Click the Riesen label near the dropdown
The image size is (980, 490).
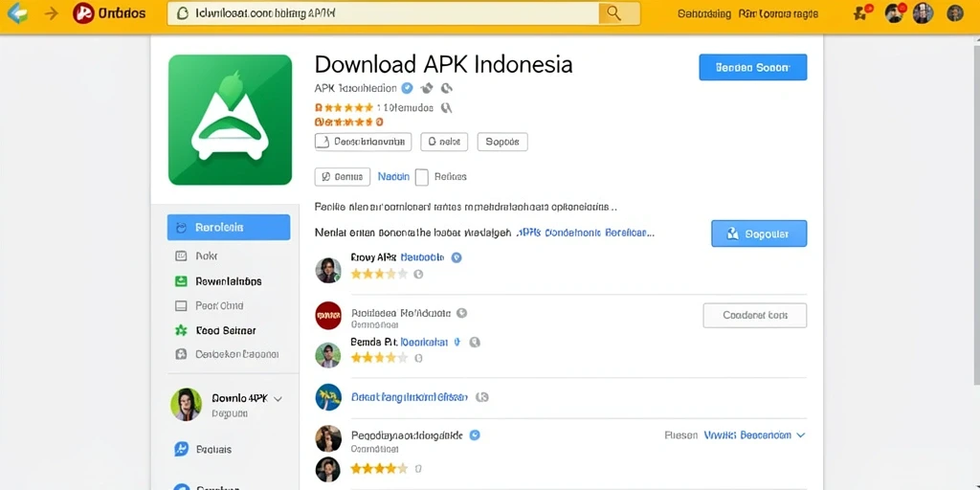pyautogui.click(x=680, y=435)
